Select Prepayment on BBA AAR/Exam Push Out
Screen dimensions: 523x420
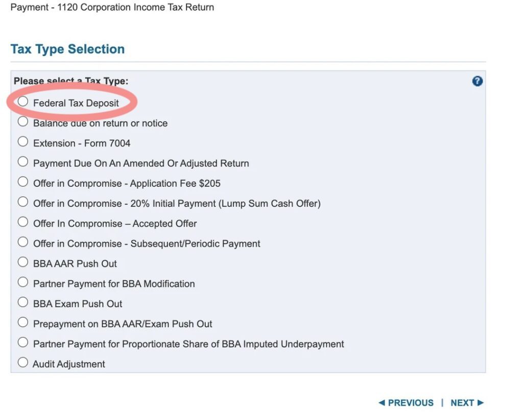23,322
